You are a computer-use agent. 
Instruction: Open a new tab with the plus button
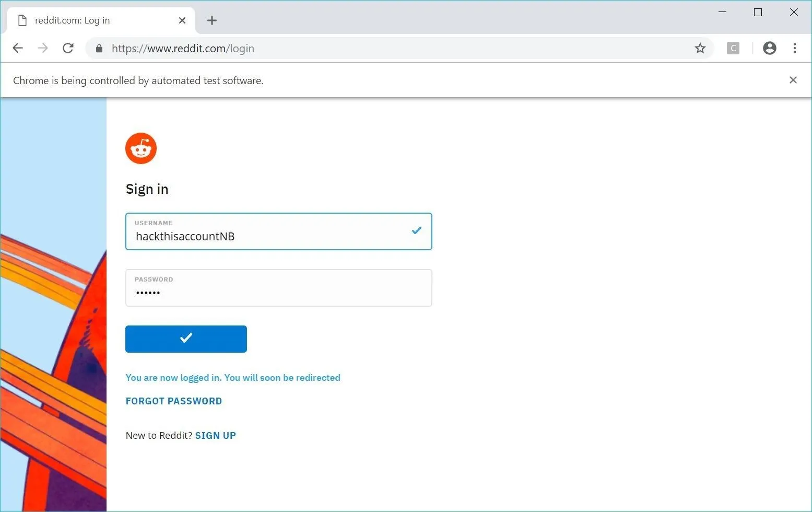(211, 20)
